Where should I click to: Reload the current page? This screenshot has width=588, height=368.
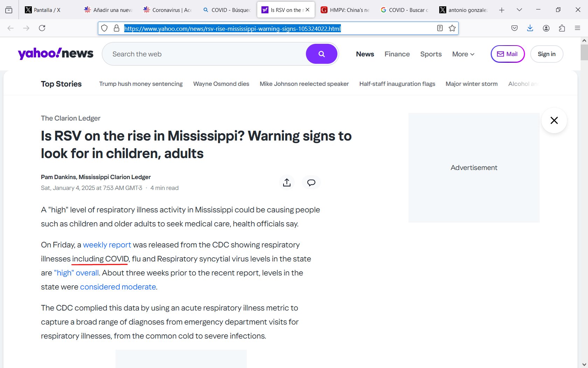click(x=42, y=28)
